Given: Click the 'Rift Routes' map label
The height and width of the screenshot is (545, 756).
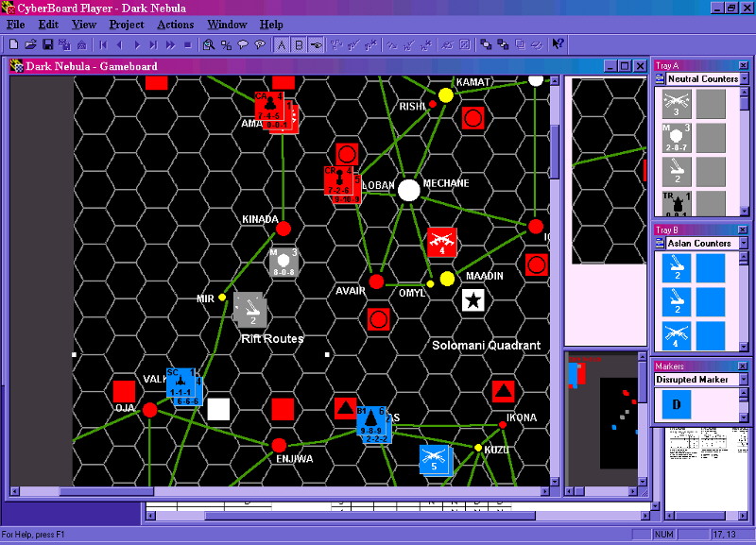Looking at the screenshot, I should [x=272, y=339].
